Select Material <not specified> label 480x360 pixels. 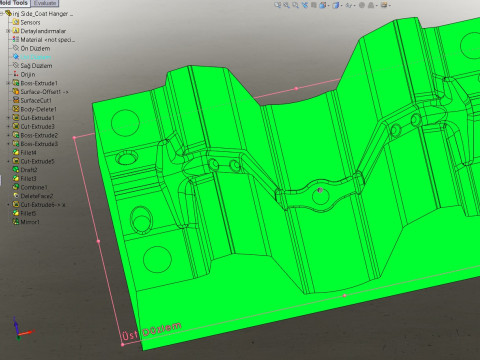tap(48, 40)
